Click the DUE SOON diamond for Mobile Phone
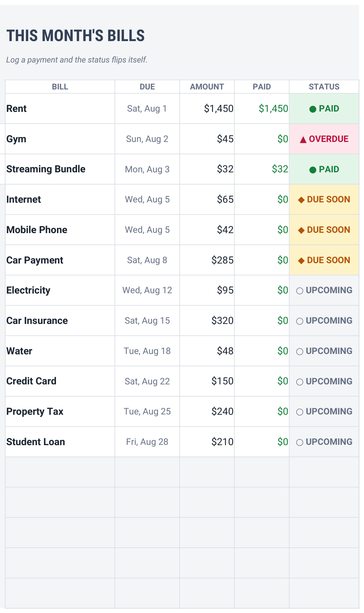Image resolution: width=364 pixels, height=613 pixels. point(301,230)
